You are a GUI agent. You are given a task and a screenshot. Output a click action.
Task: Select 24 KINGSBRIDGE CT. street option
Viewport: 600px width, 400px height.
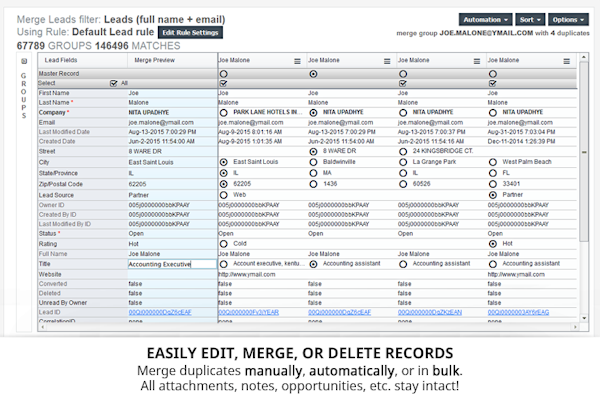point(404,151)
